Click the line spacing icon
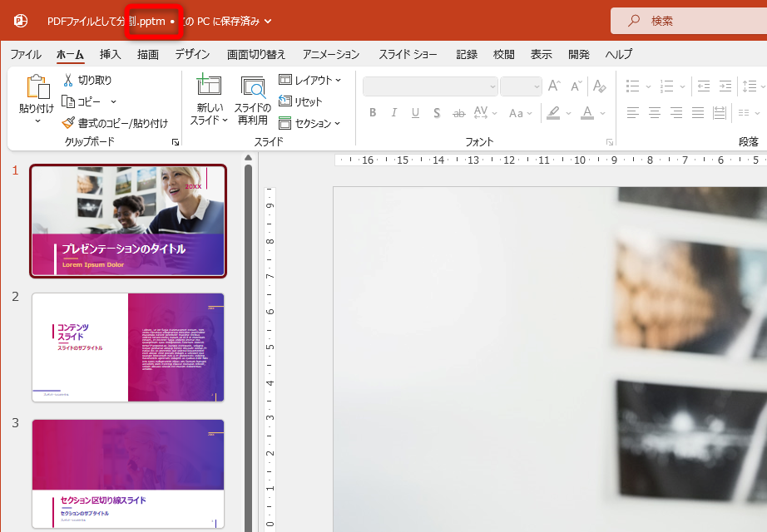Viewport: 767px width, 532px height. pyautogui.click(x=750, y=86)
